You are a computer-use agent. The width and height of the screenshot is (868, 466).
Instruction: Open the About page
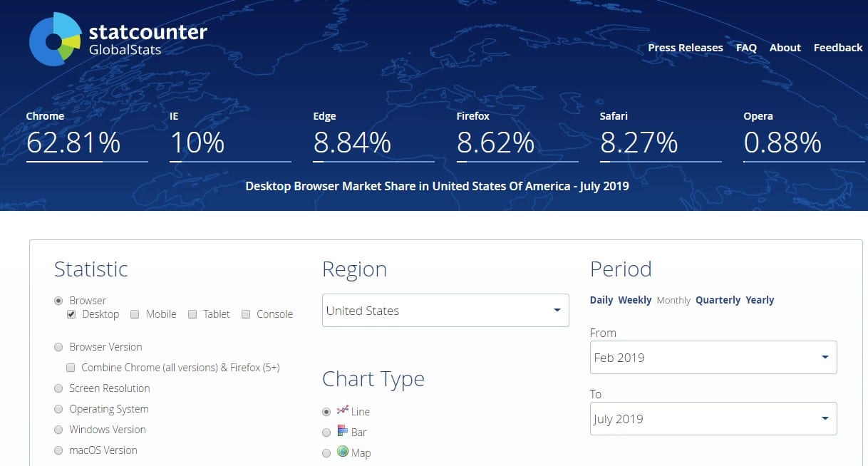pos(785,48)
